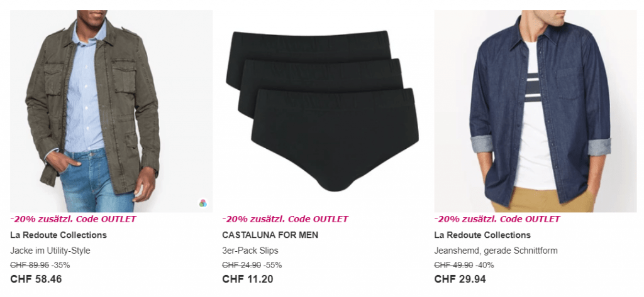Open the black 3-pack slips product photo

[x=323, y=111]
